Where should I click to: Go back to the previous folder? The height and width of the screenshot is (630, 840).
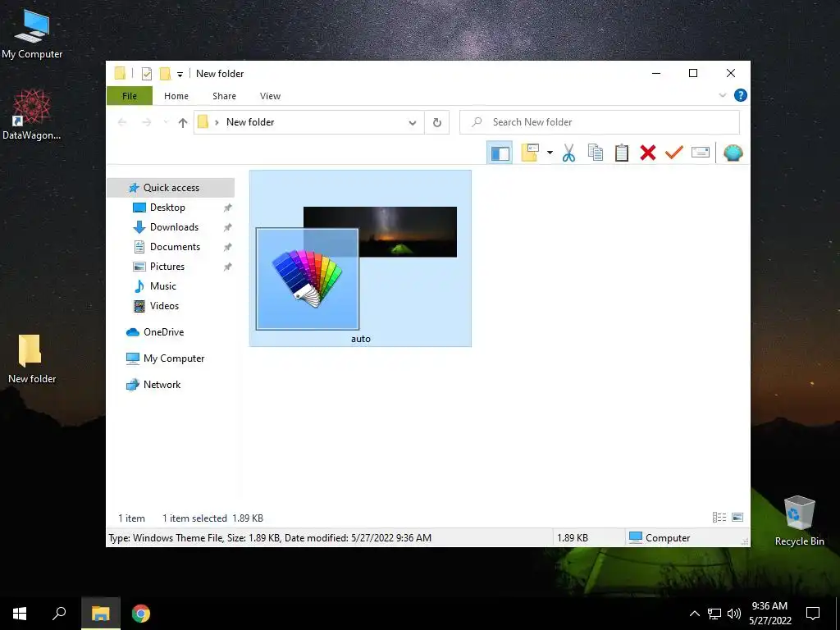[x=122, y=122]
